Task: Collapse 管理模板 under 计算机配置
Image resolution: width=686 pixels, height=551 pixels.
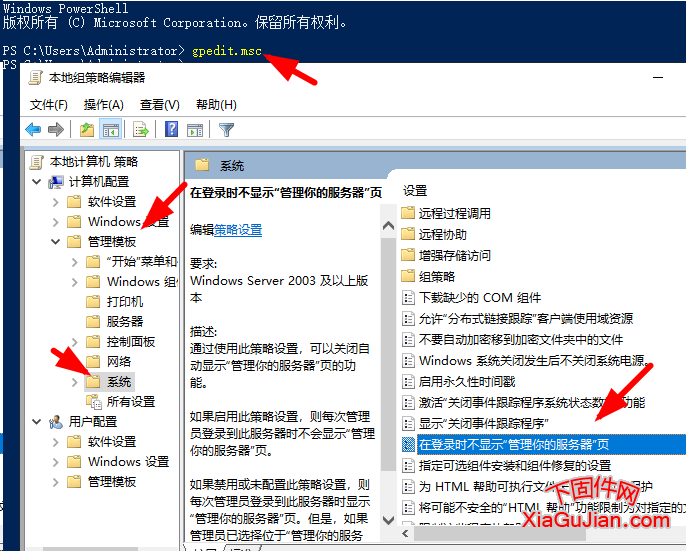Action: [x=56, y=242]
